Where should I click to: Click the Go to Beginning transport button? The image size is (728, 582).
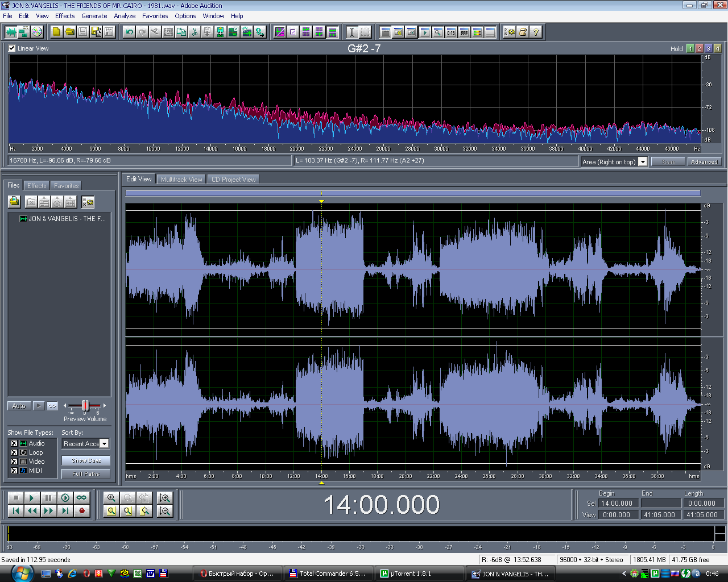16,511
